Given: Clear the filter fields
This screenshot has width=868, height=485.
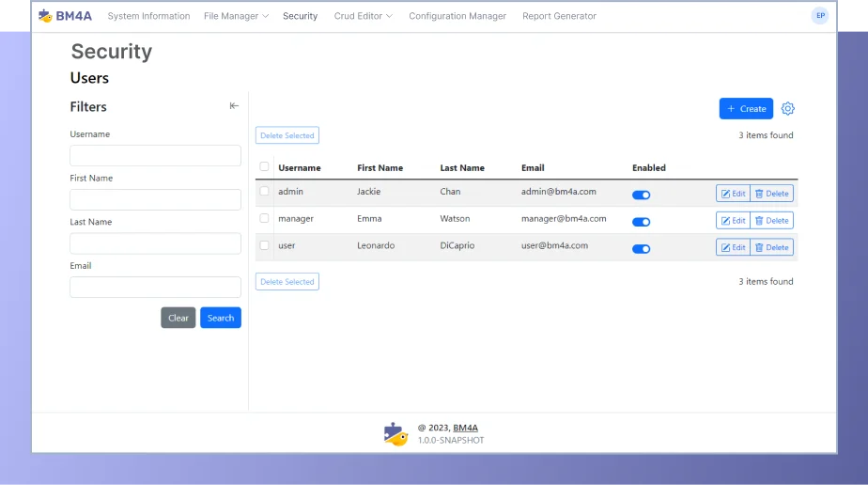Looking at the screenshot, I should pyautogui.click(x=178, y=318).
